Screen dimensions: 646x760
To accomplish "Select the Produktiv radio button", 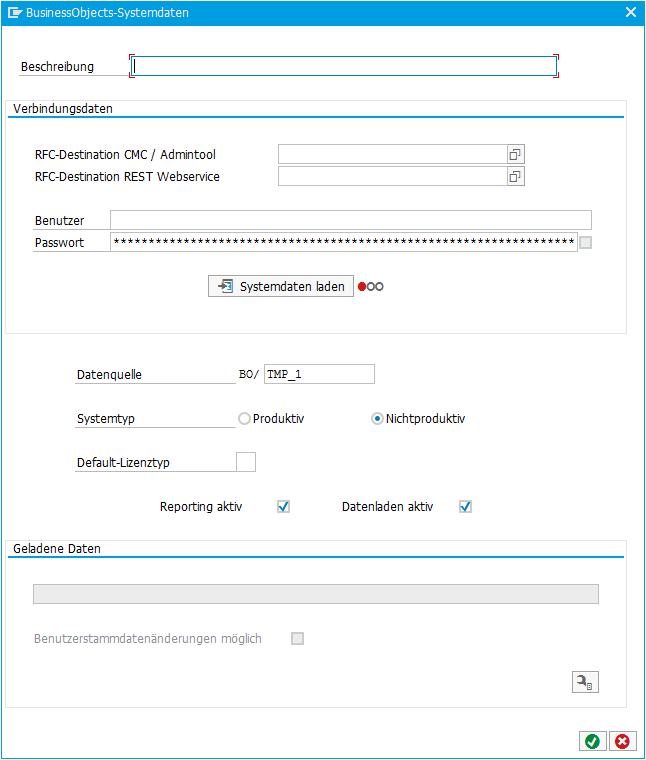I will (x=244, y=418).
